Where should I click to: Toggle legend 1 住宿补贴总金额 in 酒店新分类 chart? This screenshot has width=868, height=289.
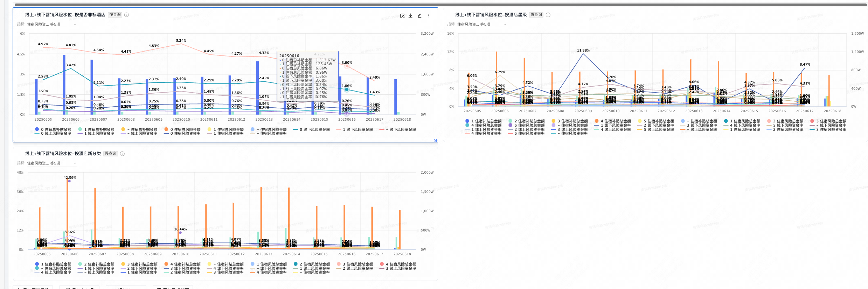point(53,264)
